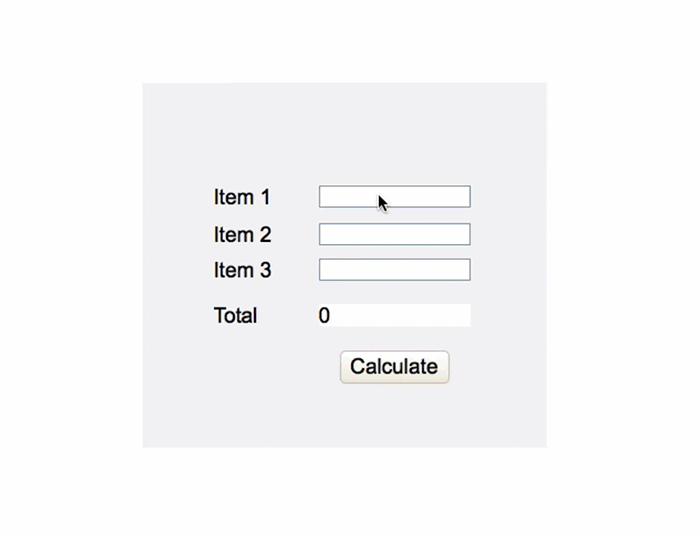Screen dimensions: 700x536
Task: Pick the box beside Item 3 label
Action: tap(395, 270)
